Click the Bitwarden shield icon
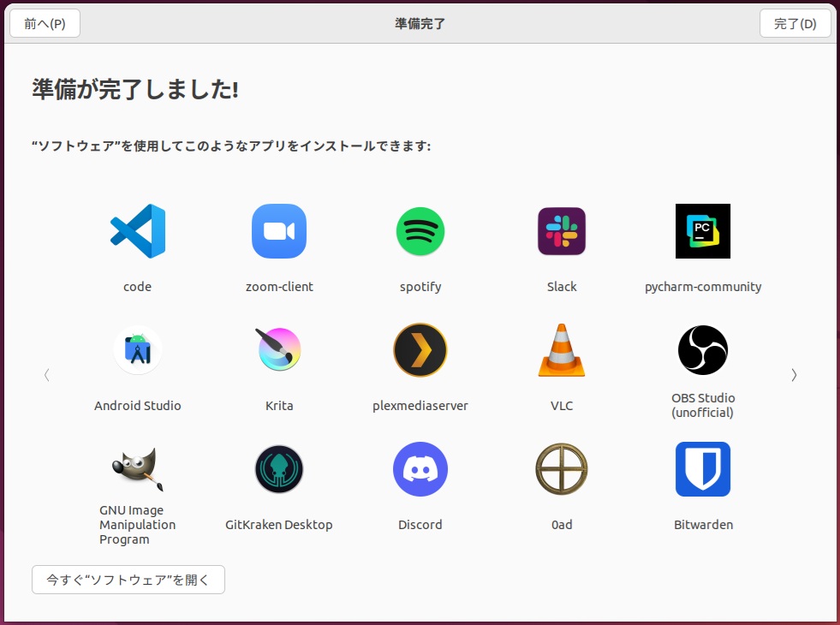 (703, 468)
